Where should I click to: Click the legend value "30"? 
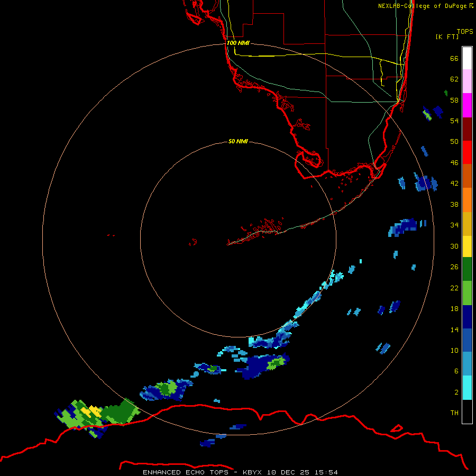[x=454, y=246]
